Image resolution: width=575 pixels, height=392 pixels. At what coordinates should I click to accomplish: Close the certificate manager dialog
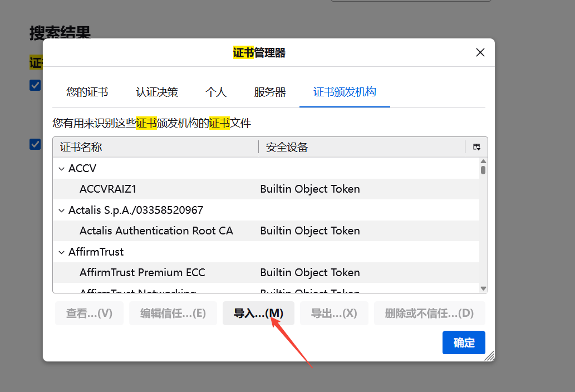point(480,52)
